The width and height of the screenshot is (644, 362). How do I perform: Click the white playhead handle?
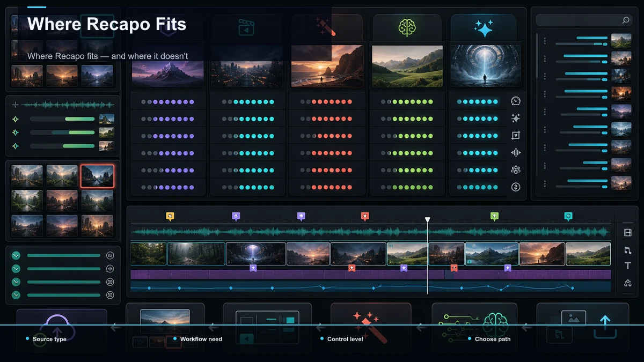428,220
